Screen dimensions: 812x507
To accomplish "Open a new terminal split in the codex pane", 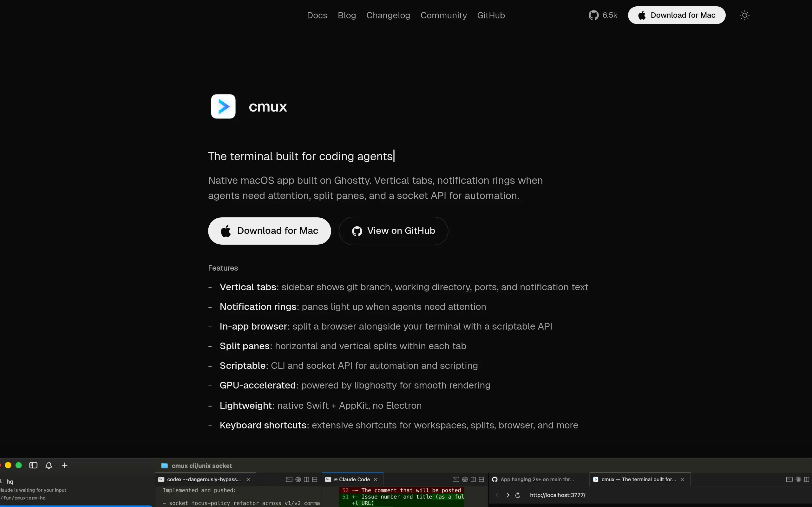I will 289,479.
